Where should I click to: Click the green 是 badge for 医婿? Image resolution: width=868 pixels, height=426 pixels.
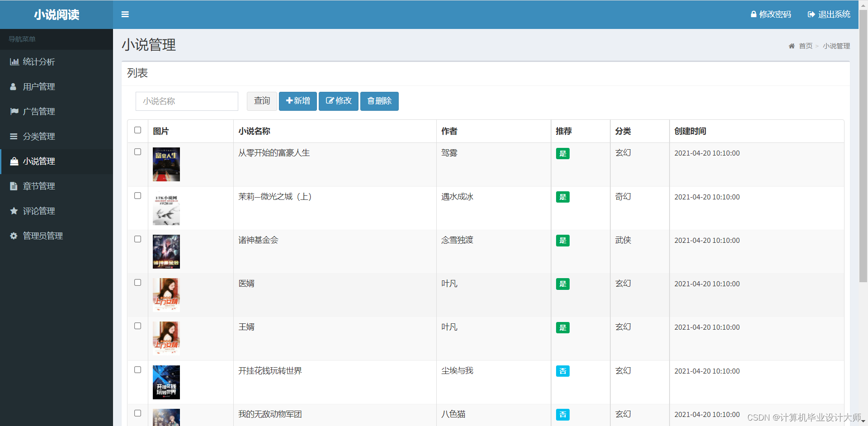pyautogui.click(x=563, y=284)
